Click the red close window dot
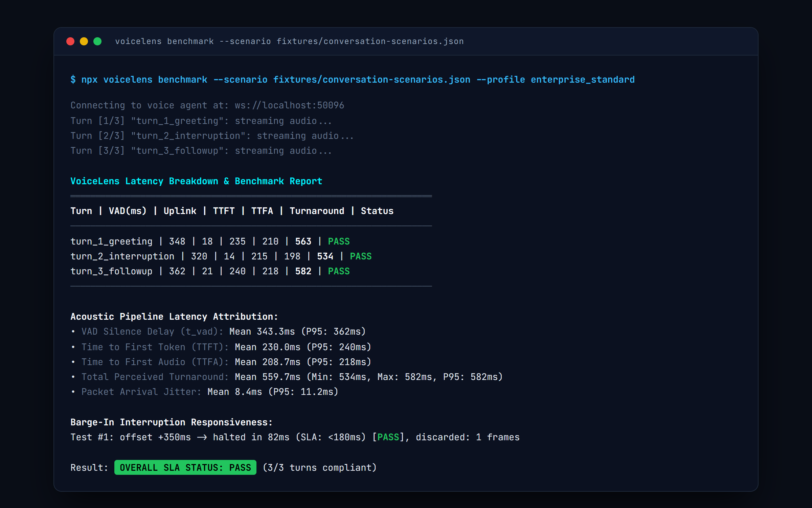Viewport: 812px width, 508px height. pos(70,41)
